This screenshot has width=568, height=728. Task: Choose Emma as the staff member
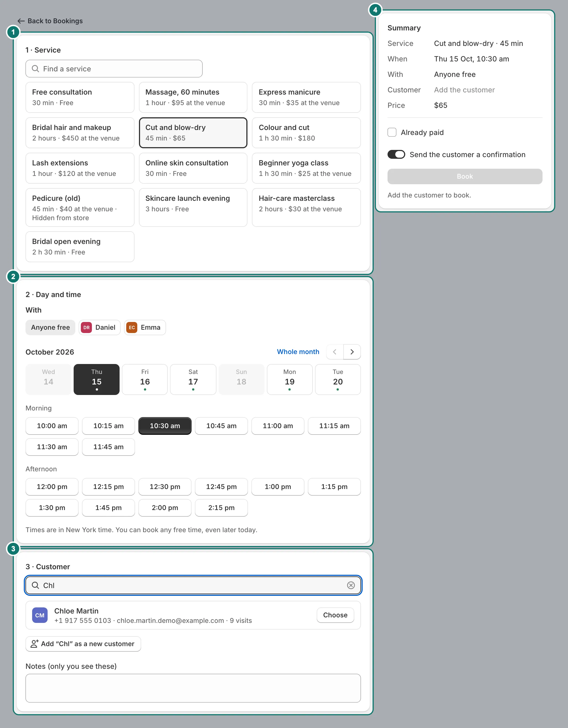point(145,327)
